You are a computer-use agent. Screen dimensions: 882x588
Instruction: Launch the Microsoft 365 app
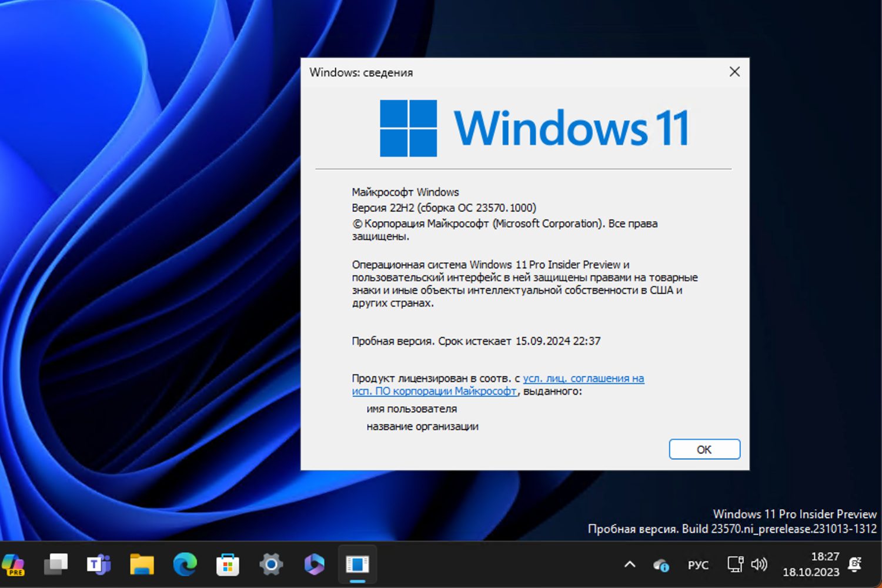pos(313,564)
